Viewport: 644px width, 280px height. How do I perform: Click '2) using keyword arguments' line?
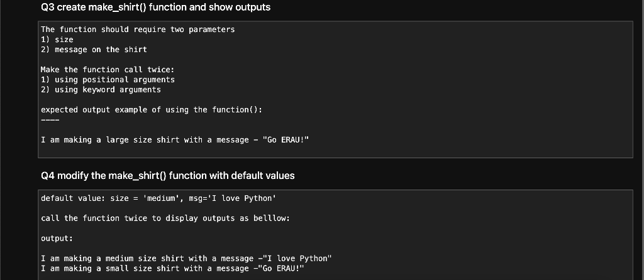click(101, 90)
